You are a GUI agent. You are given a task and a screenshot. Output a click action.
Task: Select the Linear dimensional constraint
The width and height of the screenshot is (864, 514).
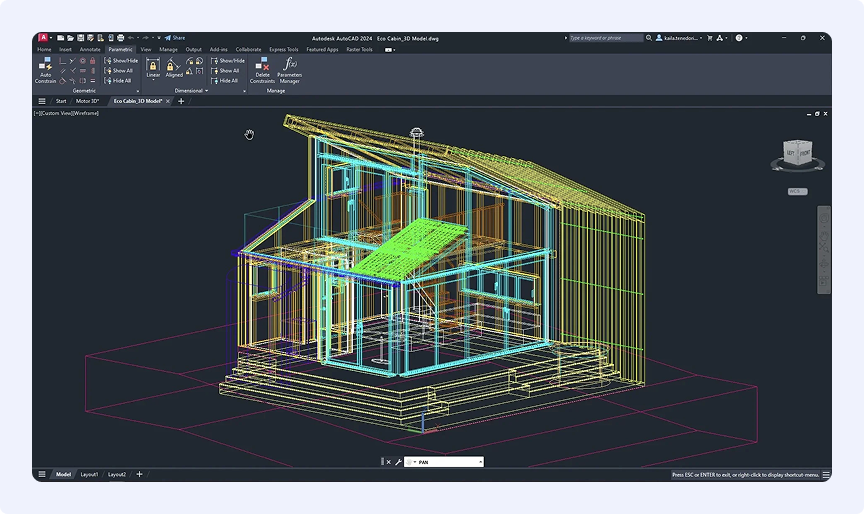[153, 68]
